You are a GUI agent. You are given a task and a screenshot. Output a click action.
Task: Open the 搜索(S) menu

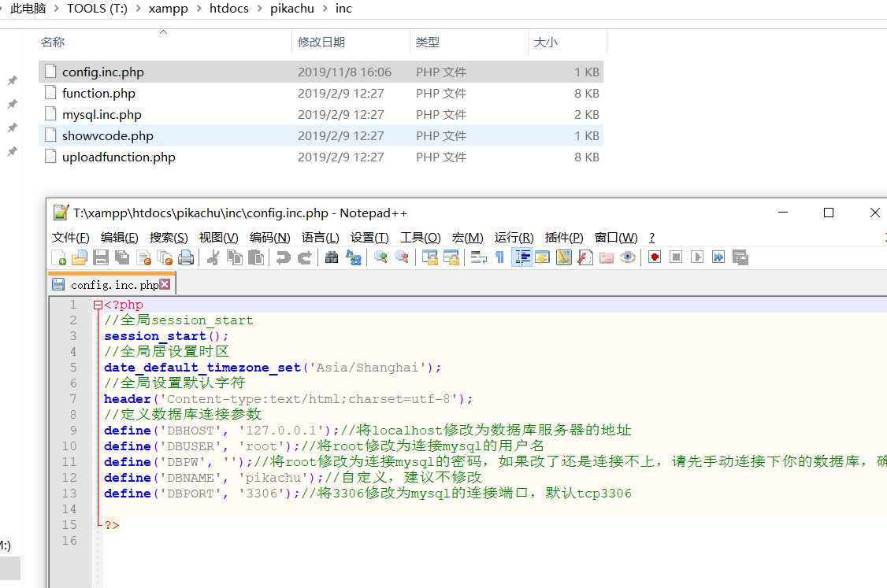[169, 238]
